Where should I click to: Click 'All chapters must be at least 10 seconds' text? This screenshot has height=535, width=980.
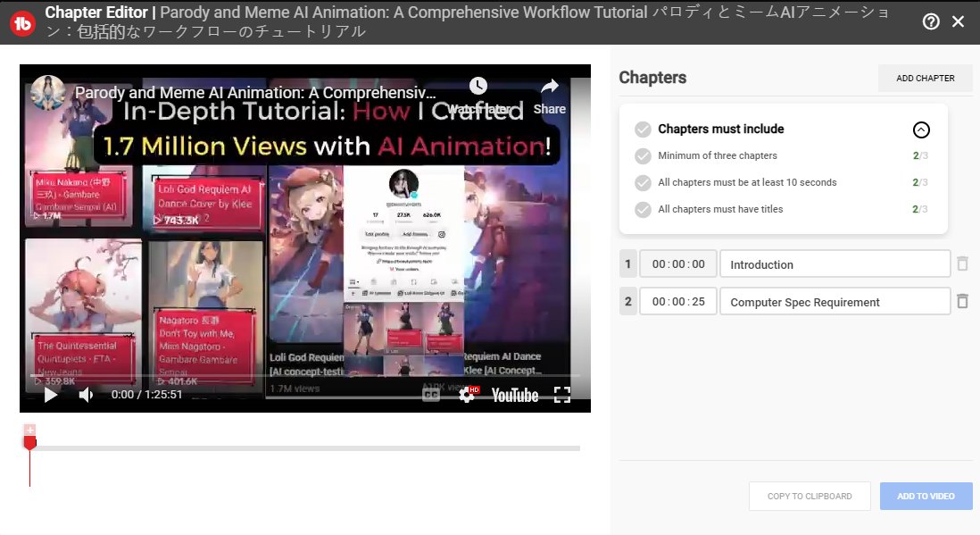(747, 183)
